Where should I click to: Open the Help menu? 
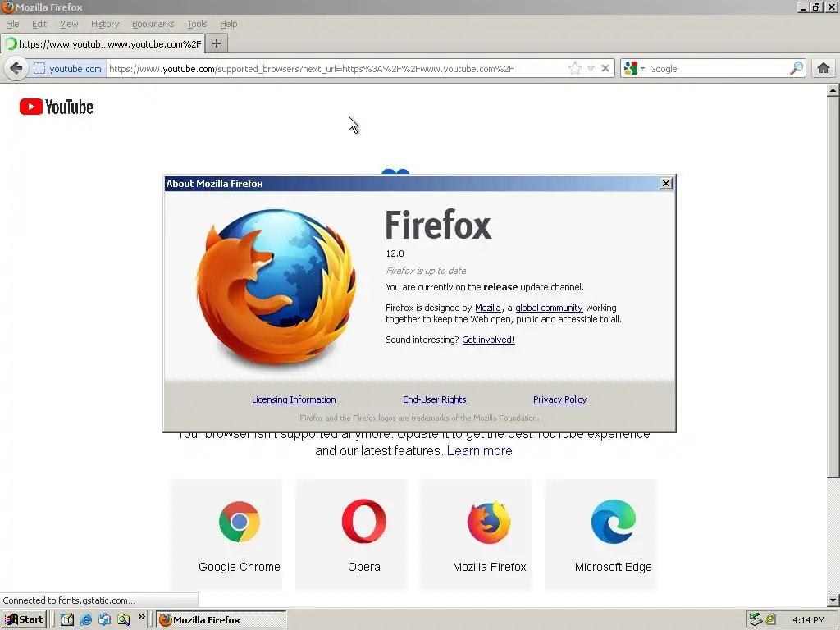tap(228, 24)
